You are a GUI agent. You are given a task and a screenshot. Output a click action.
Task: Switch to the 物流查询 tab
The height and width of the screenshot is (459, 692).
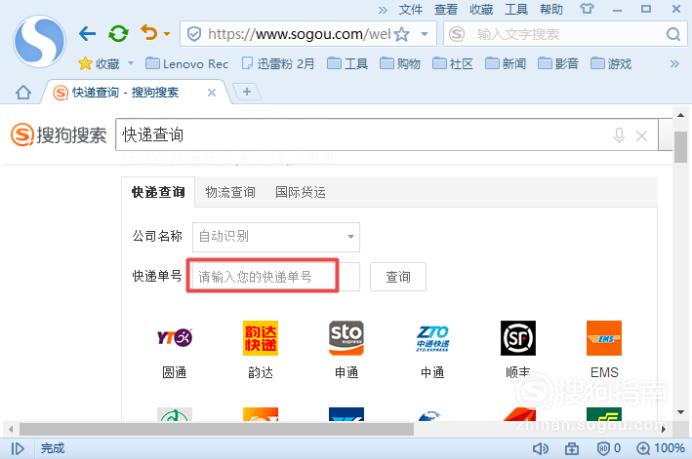pyautogui.click(x=230, y=192)
